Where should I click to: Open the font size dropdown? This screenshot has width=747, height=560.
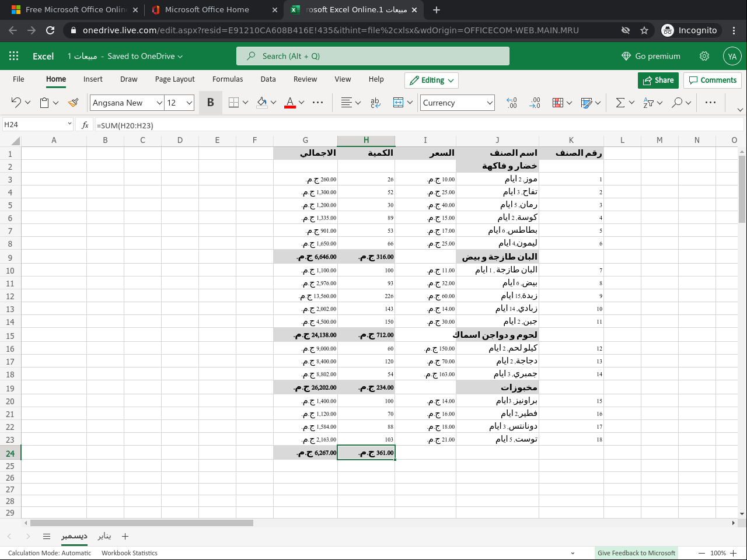(x=189, y=103)
